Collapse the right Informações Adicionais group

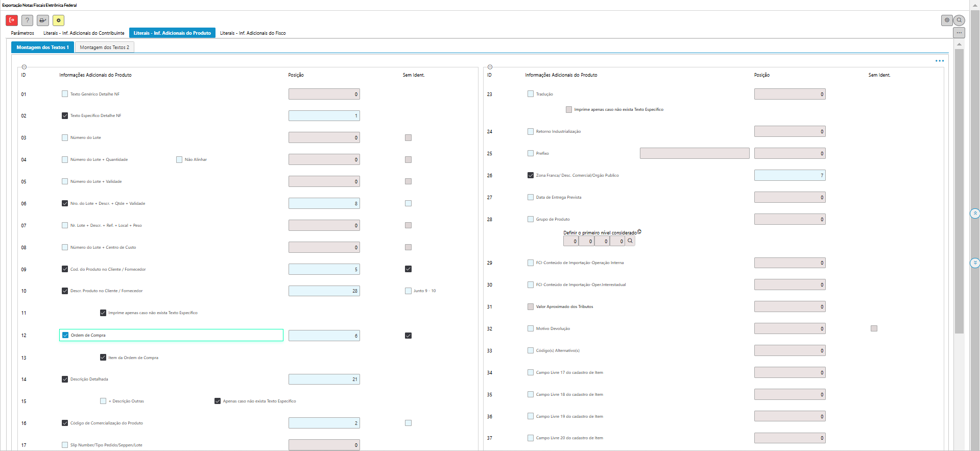pyautogui.click(x=490, y=67)
